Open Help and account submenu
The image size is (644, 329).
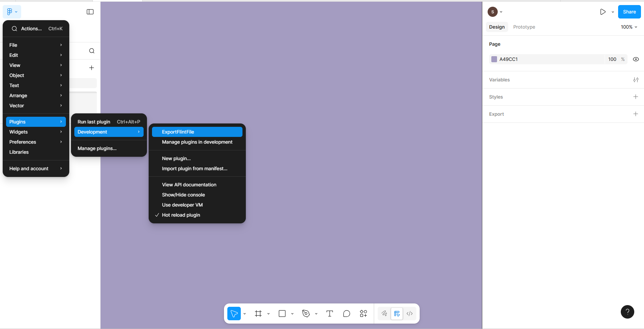tap(36, 169)
